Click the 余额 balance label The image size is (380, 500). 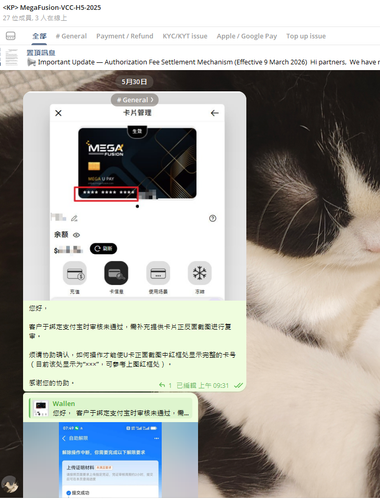pyautogui.click(x=61, y=235)
